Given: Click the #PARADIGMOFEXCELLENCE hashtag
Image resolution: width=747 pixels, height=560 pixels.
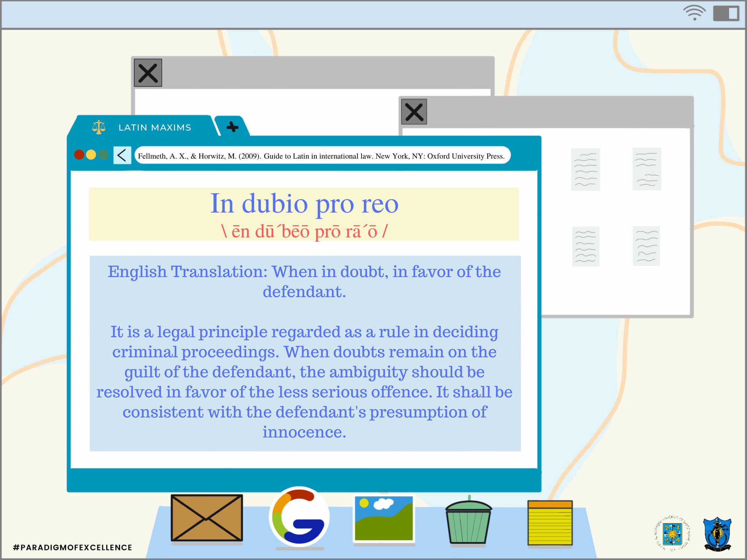Looking at the screenshot, I should [x=73, y=547].
